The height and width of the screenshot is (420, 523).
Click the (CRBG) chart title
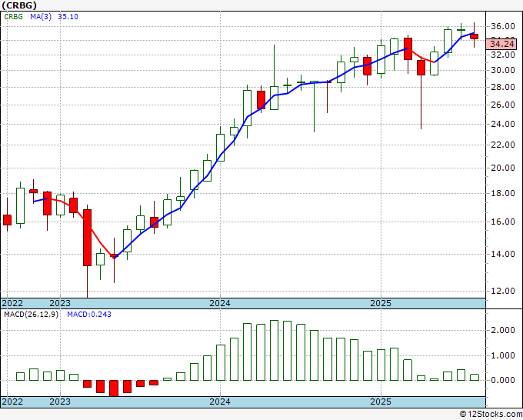(19, 5)
